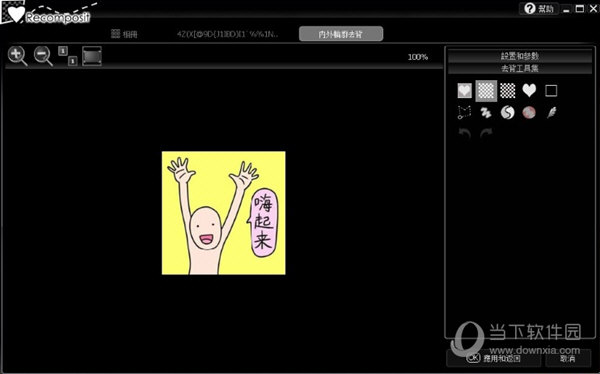
Task: Select the empty square outline icon
Action: pyautogui.click(x=551, y=91)
